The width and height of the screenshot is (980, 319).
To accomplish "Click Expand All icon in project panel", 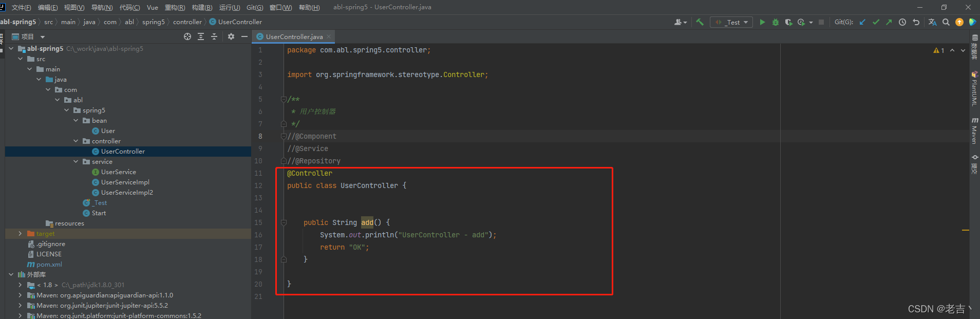I will (x=201, y=36).
